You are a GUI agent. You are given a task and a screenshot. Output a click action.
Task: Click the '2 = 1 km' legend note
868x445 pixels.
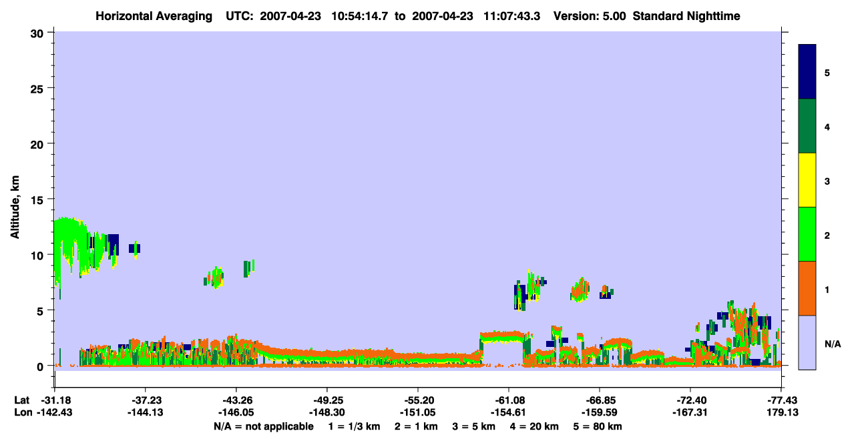(415, 426)
